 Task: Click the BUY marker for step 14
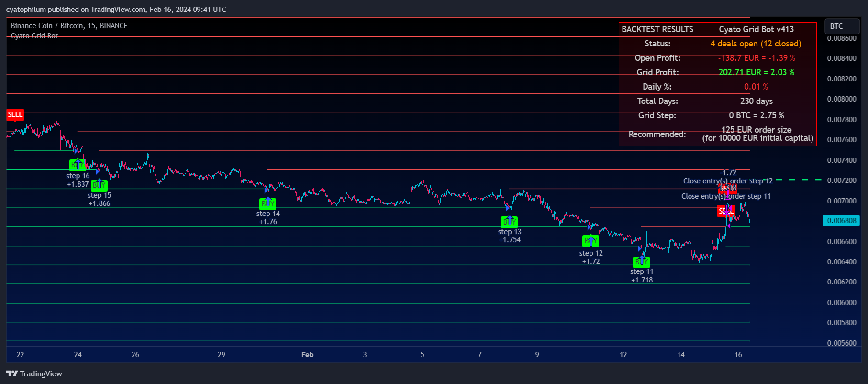click(x=268, y=204)
